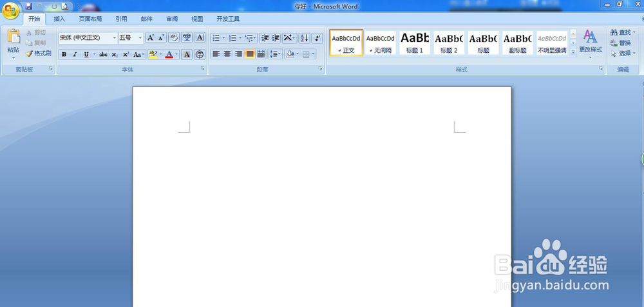
Task: Expand the bullet list dropdown
Action: tap(223, 38)
